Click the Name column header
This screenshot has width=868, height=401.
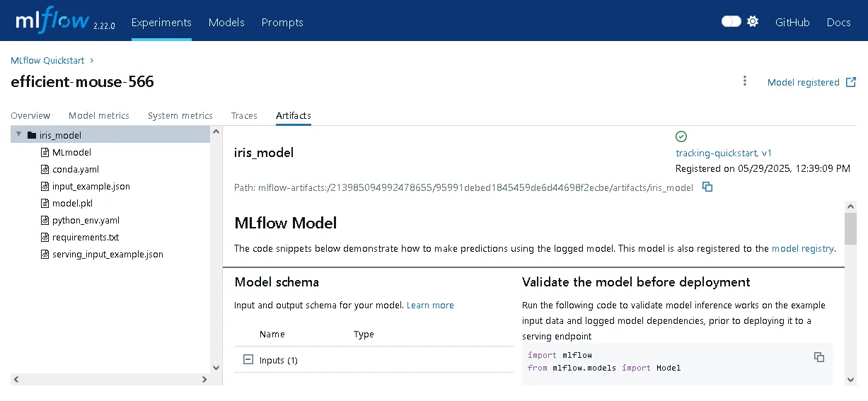pos(272,334)
